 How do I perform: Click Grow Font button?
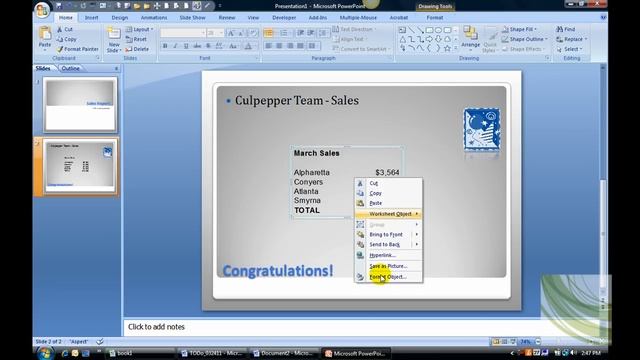point(231,33)
